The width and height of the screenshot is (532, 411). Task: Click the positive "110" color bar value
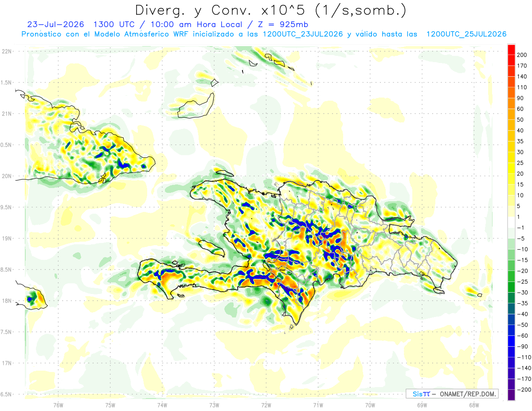click(x=522, y=87)
